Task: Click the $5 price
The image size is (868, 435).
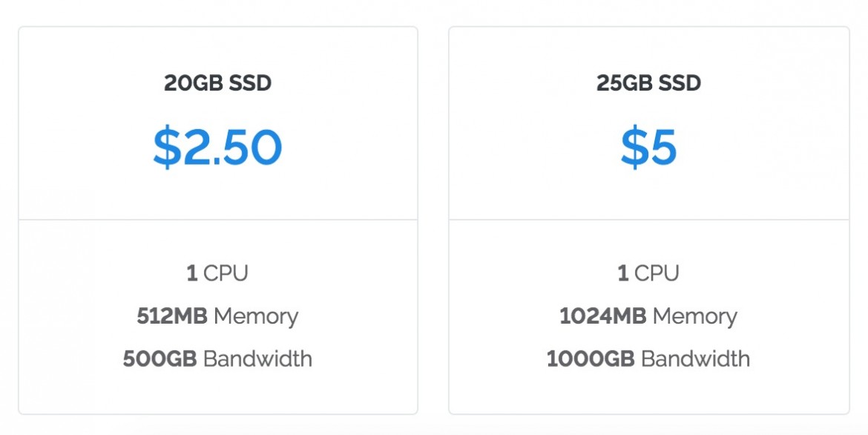Action: pos(649,147)
